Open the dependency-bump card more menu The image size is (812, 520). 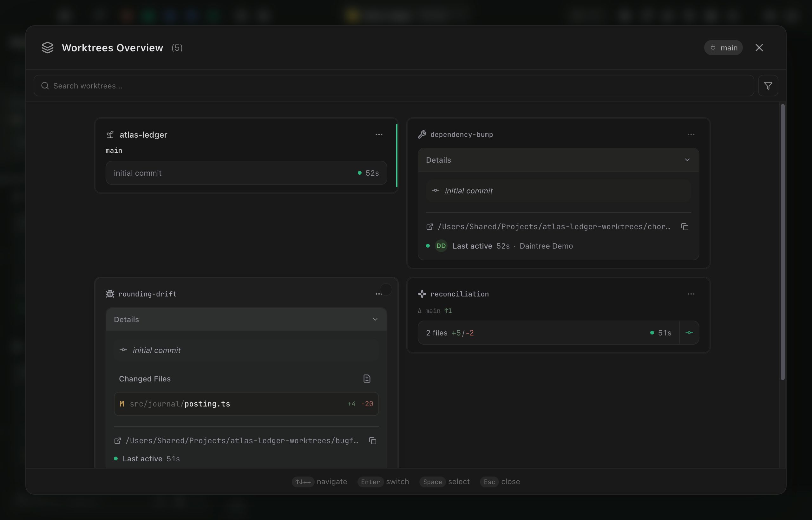(x=691, y=134)
